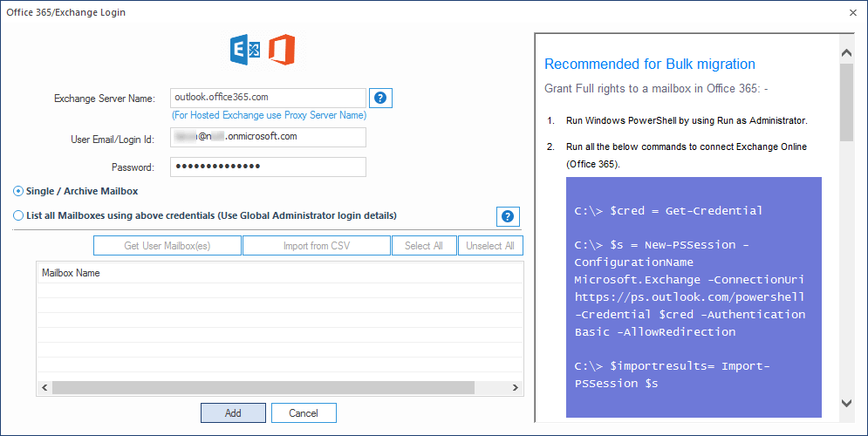Click the 'Import-PSSession $s' command text
This screenshot has height=436, width=868.
coord(673,375)
